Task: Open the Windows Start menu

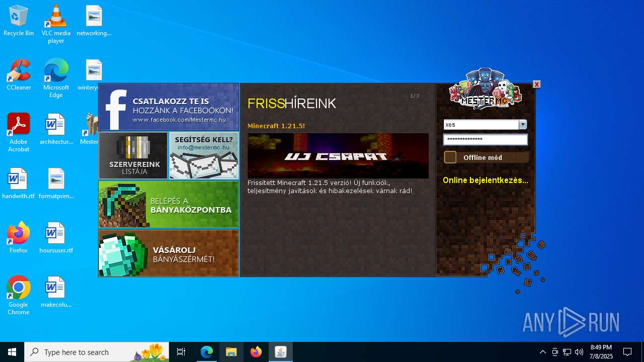Action: (x=12, y=352)
